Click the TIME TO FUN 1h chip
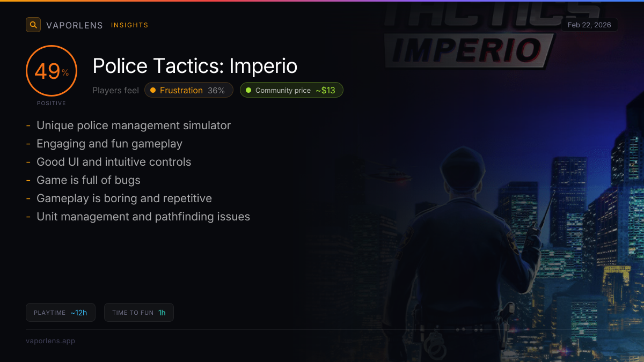 pyautogui.click(x=139, y=313)
